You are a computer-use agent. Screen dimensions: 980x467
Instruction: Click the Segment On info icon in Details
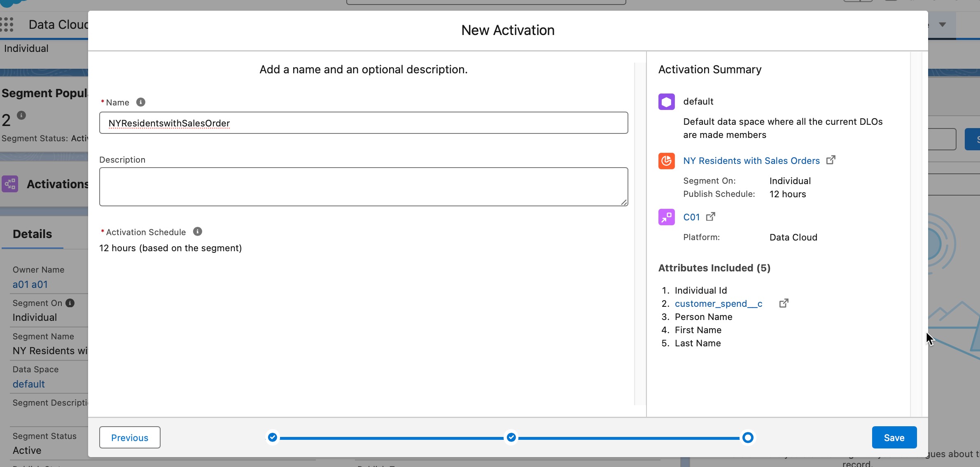point(70,303)
